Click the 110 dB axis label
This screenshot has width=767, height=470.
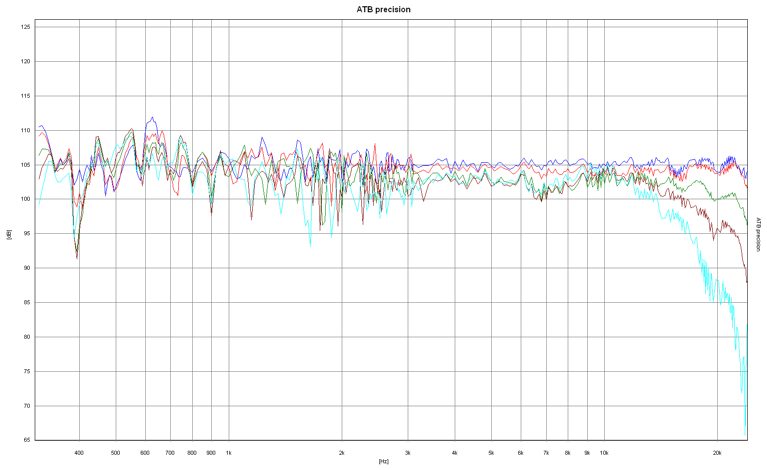[25, 130]
